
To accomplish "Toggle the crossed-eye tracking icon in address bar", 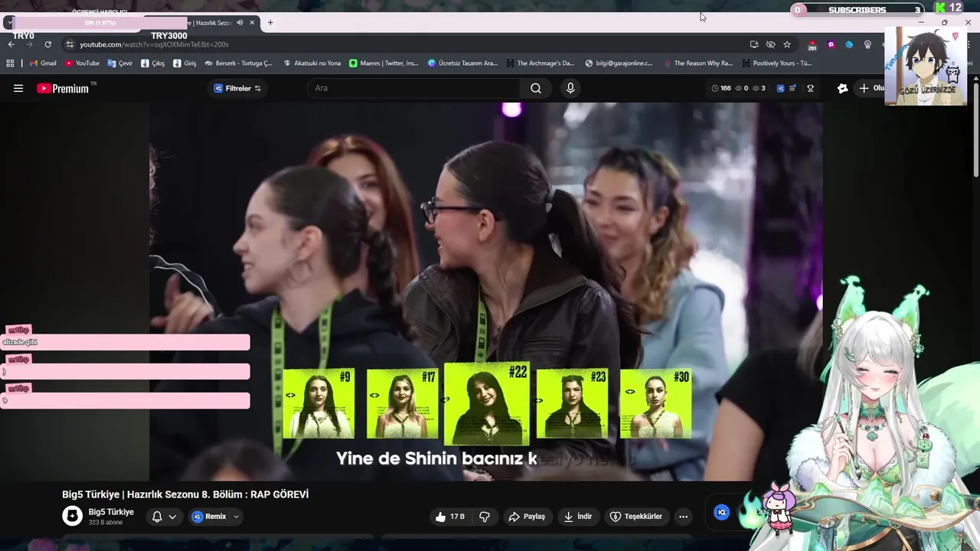I will coord(771,44).
